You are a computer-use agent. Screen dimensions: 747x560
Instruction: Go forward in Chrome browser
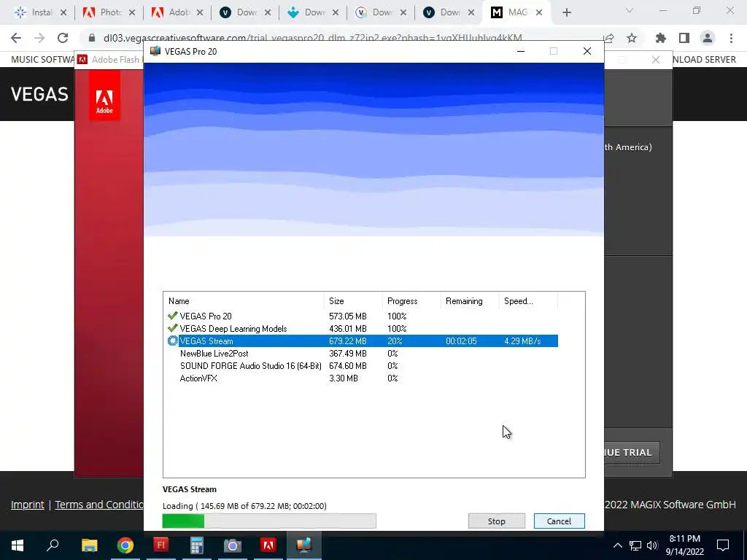[x=39, y=38]
